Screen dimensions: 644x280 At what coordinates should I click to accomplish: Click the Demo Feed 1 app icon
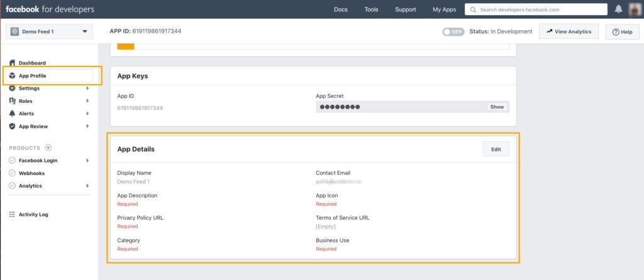[15, 31]
